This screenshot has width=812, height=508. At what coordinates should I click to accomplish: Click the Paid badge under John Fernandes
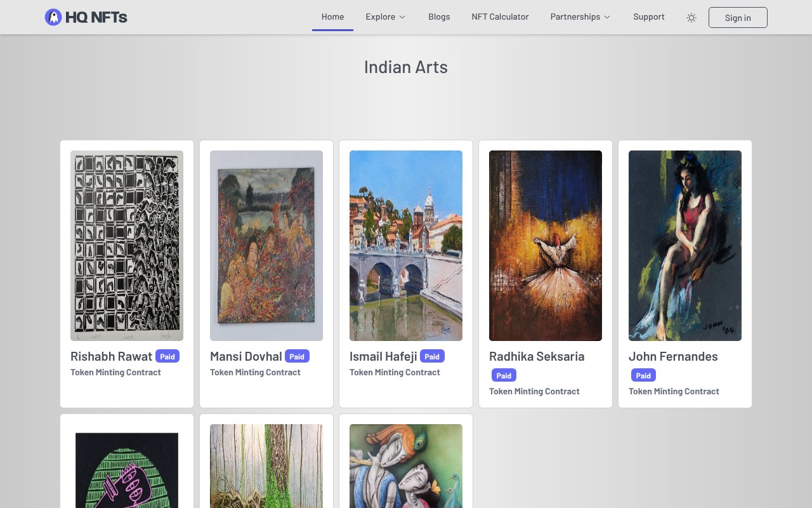(643, 375)
